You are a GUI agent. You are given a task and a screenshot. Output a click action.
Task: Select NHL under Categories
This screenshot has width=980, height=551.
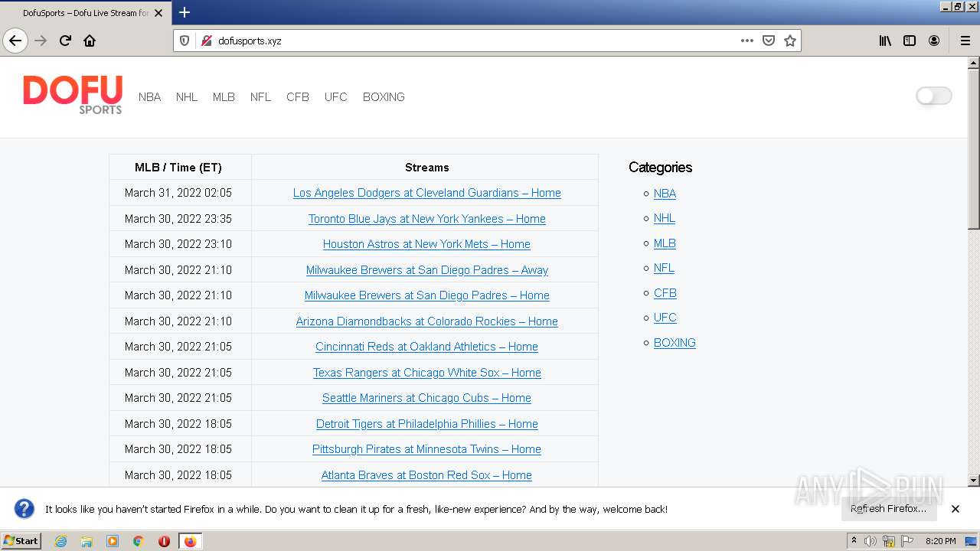(665, 218)
